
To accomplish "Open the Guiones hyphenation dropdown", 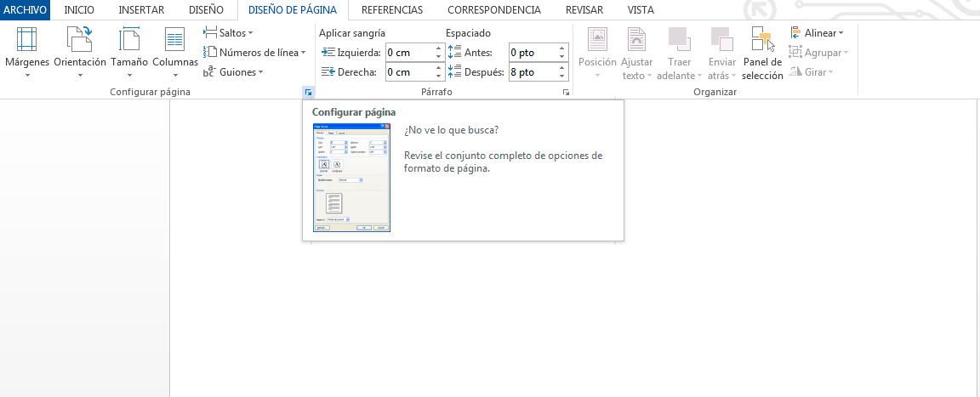I will [233, 72].
